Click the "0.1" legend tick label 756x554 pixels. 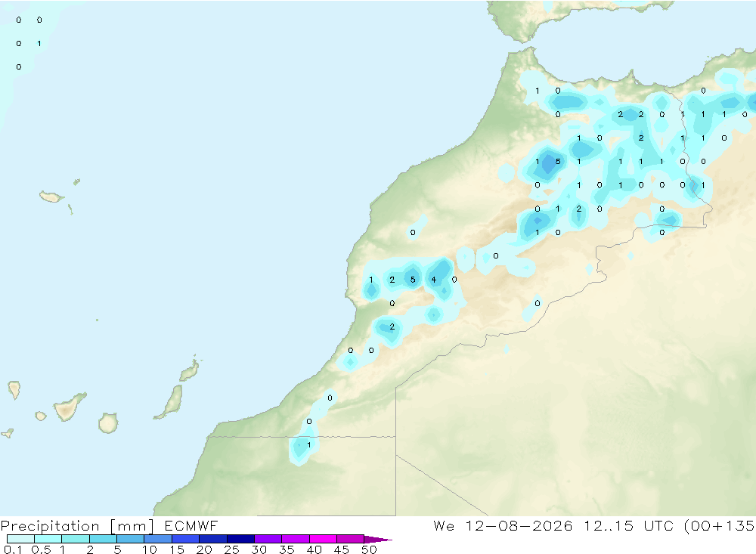13,549
